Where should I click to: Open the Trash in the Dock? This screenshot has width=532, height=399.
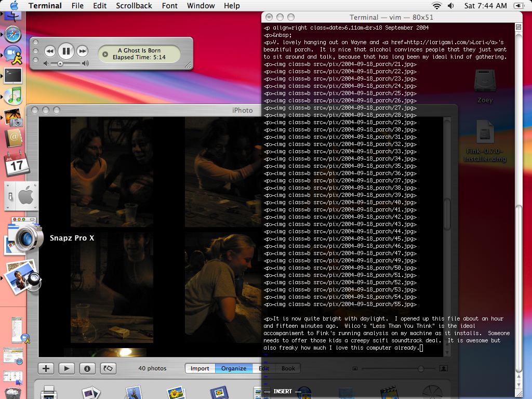pos(12,393)
